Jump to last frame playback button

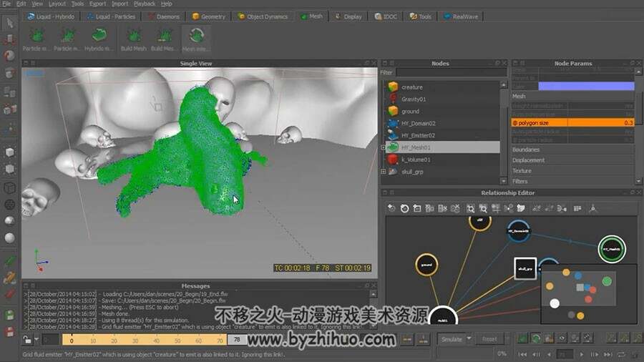[608, 354]
